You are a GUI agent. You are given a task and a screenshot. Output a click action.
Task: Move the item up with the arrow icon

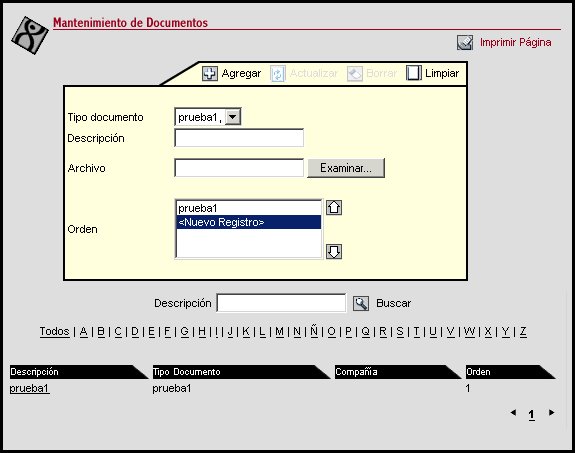pos(334,208)
